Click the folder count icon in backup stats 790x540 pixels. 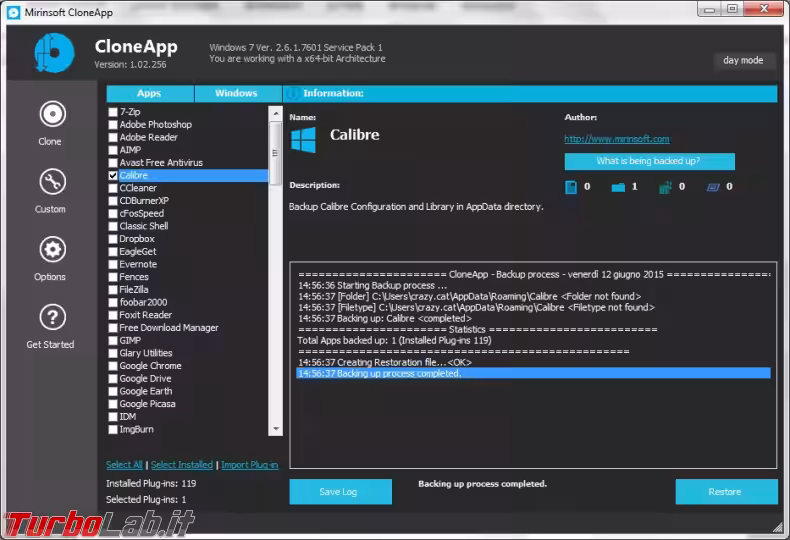(618, 187)
